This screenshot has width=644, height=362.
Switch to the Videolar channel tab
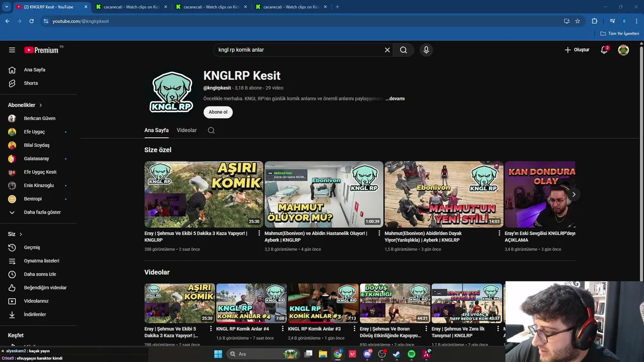click(x=187, y=130)
